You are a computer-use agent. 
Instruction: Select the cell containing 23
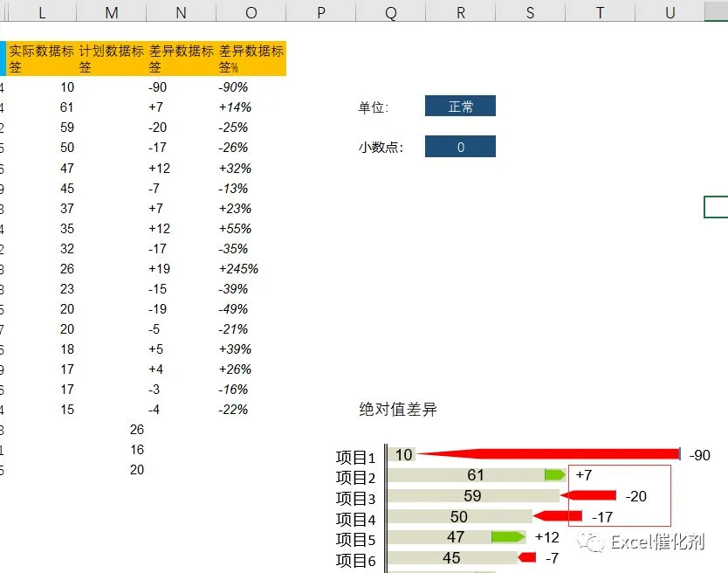click(42, 289)
